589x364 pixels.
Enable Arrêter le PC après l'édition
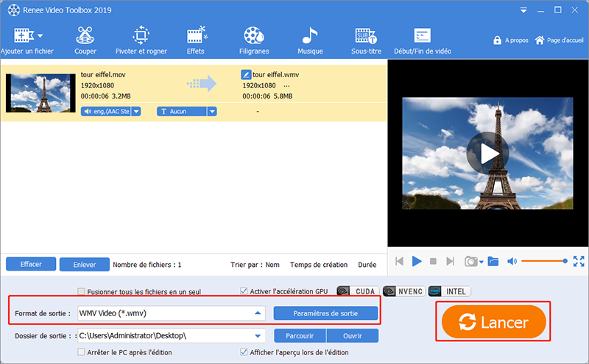pyautogui.click(x=81, y=353)
